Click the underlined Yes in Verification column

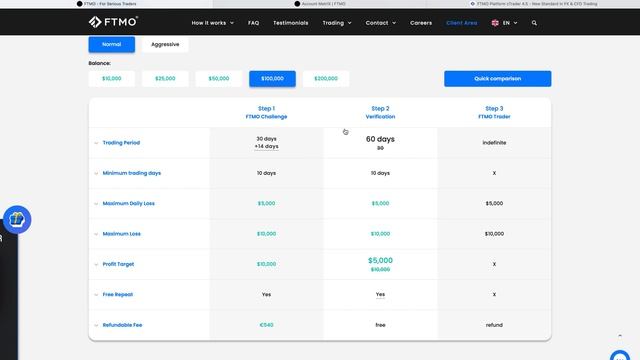coord(380,295)
